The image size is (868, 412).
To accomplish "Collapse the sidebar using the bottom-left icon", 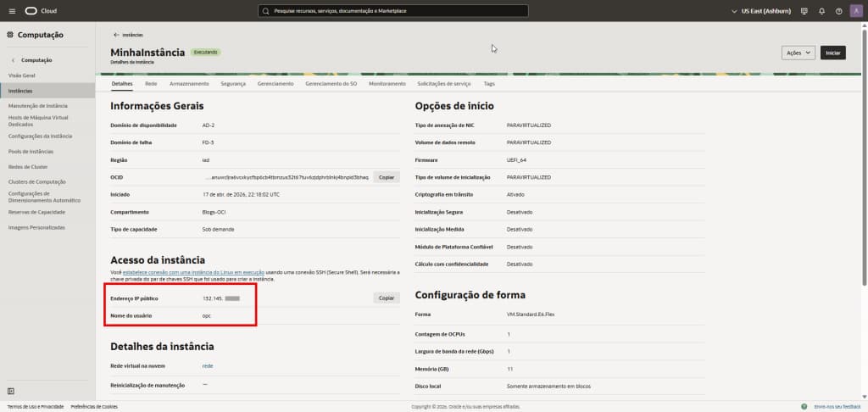I will 11,391.
